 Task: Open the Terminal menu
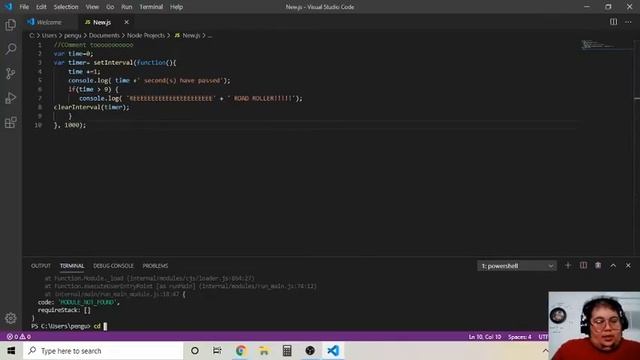point(151,7)
